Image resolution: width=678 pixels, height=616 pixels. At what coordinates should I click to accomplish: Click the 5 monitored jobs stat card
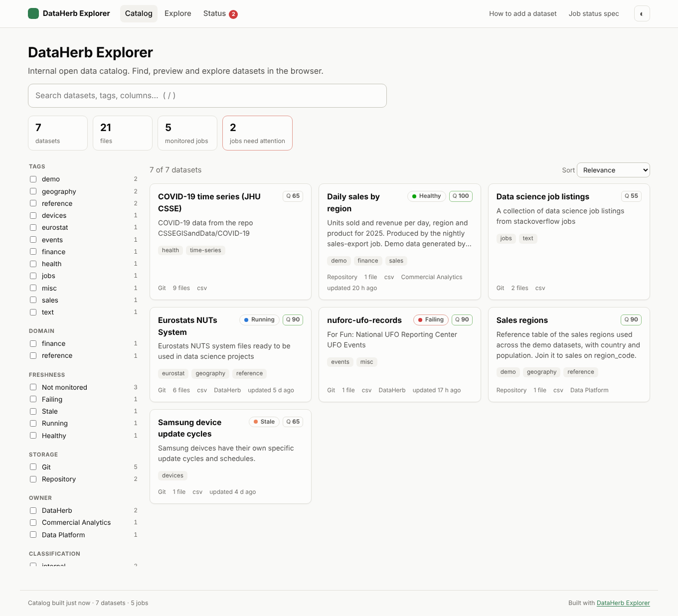pos(187,133)
